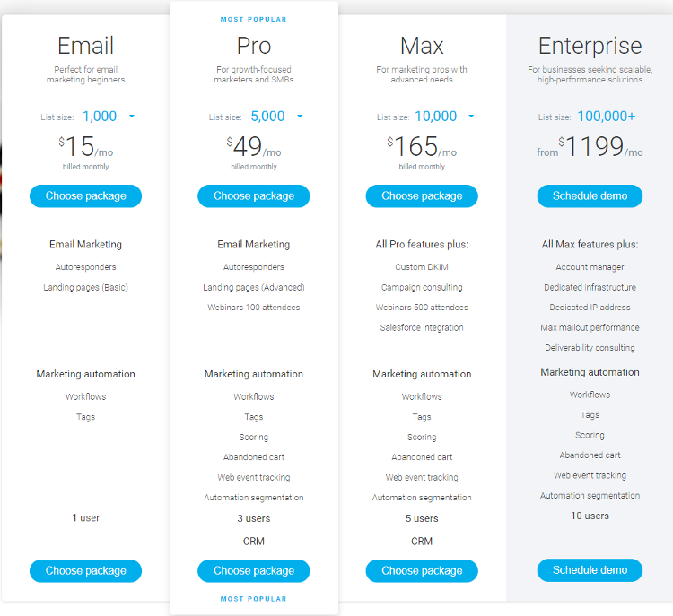Click the Pro plan title heading
673x616 pixels.
(x=254, y=46)
